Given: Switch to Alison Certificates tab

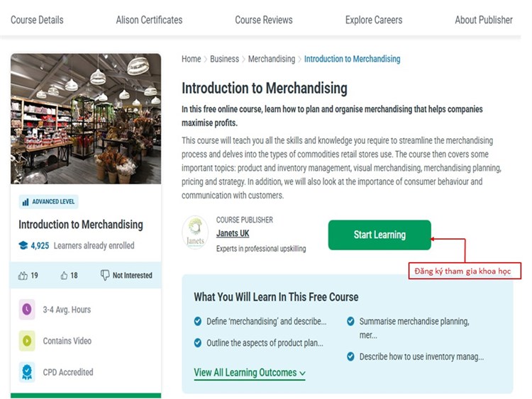Looking at the screenshot, I should pyautogui.click(x=149, y=20).
